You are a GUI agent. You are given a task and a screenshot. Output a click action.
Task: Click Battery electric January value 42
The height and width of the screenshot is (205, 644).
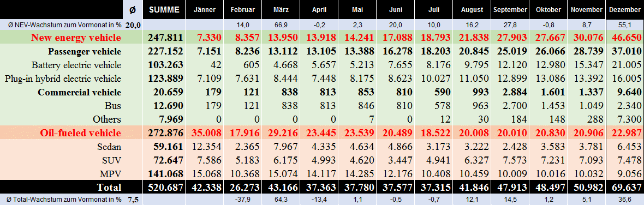point(216,65)
